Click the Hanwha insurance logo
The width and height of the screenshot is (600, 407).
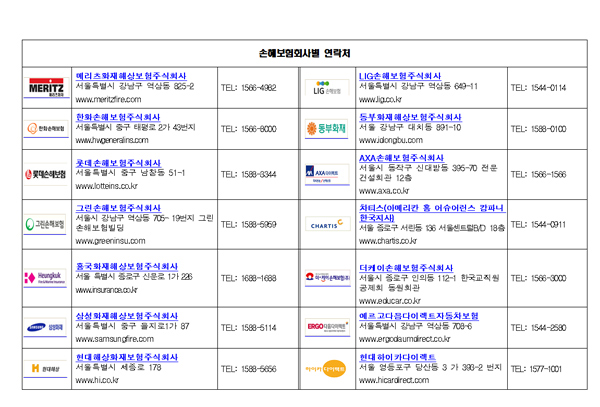pos(46,128)
